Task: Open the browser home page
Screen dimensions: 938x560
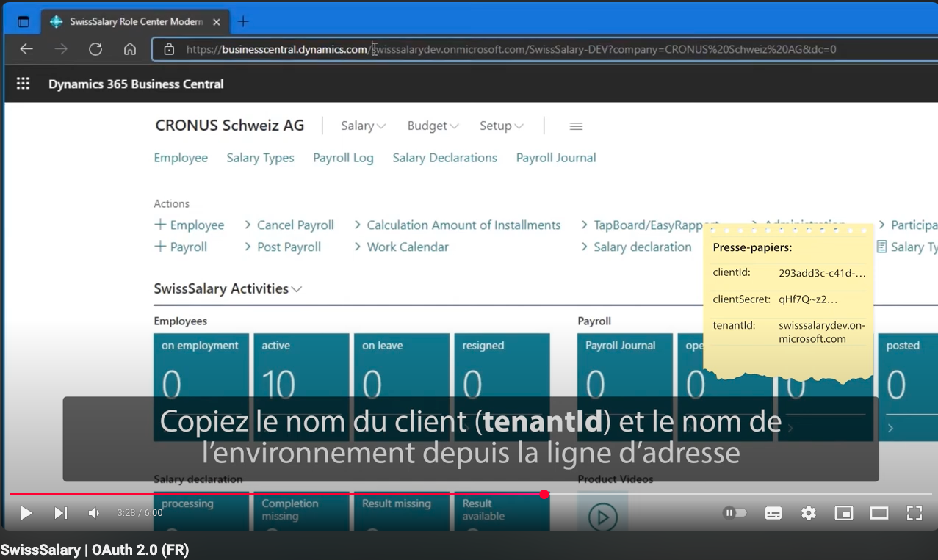Action: pos(130,49)
